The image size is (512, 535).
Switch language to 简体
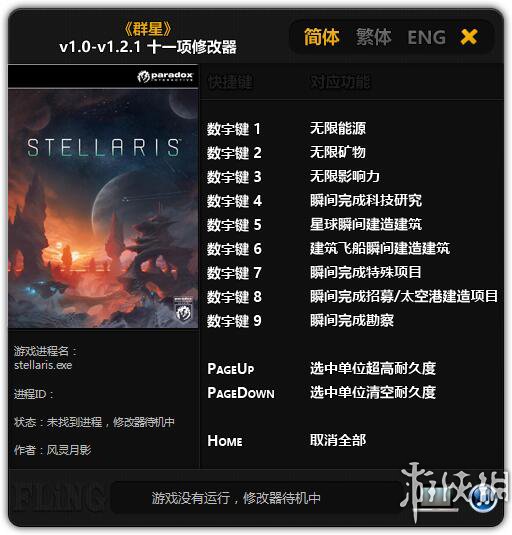click(322, 37)
